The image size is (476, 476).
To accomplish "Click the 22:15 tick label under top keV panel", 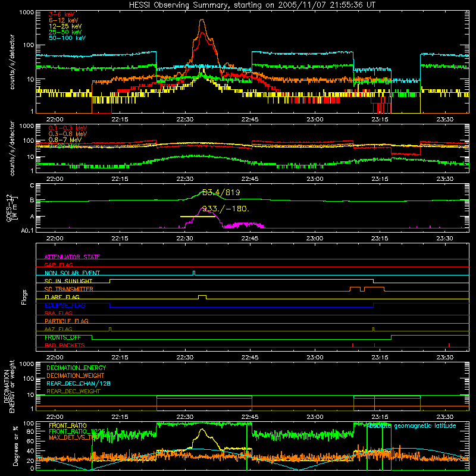I will [x=120, y=120].
